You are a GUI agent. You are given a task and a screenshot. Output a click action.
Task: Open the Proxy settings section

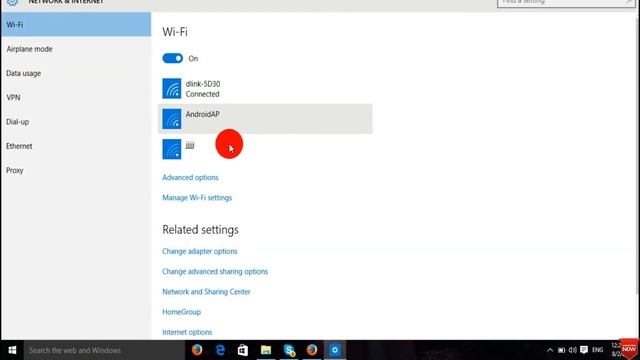(76, 170)
